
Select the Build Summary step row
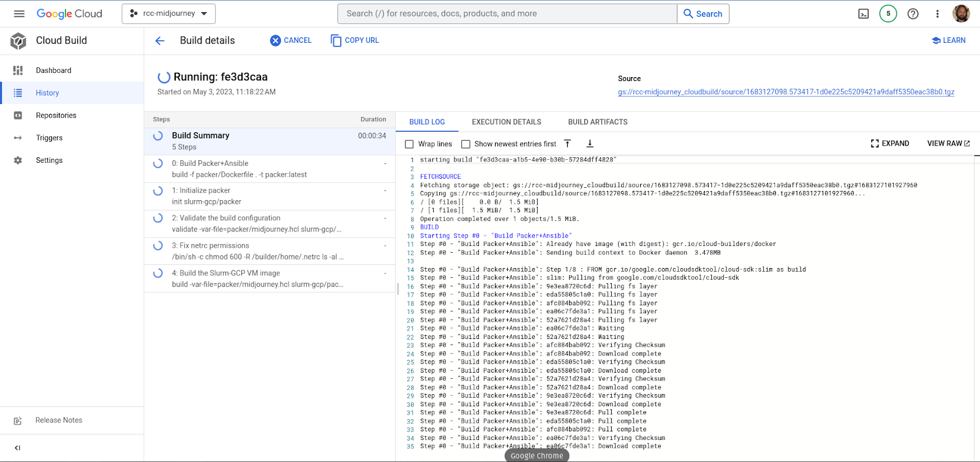[x=269, y=141]
